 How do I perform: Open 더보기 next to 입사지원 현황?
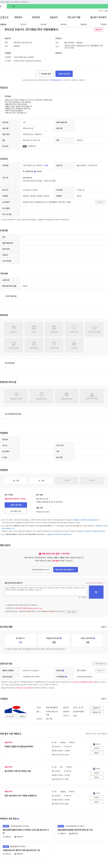point(104,627)
